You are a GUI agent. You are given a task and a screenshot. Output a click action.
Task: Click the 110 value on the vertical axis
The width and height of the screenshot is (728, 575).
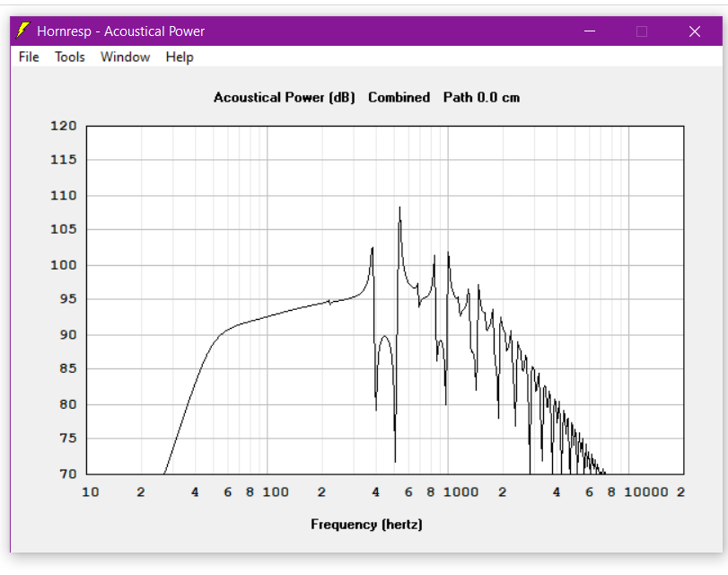coord(64,195)
